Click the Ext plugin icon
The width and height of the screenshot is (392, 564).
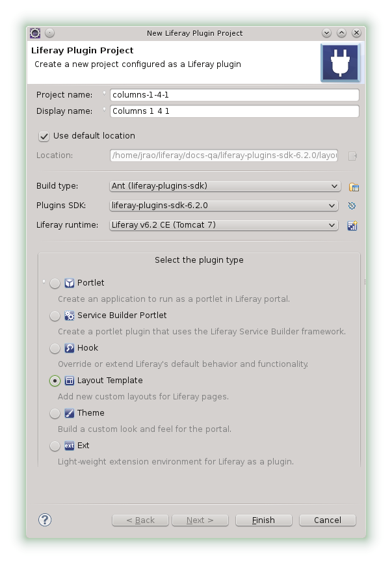pos(70,446)
